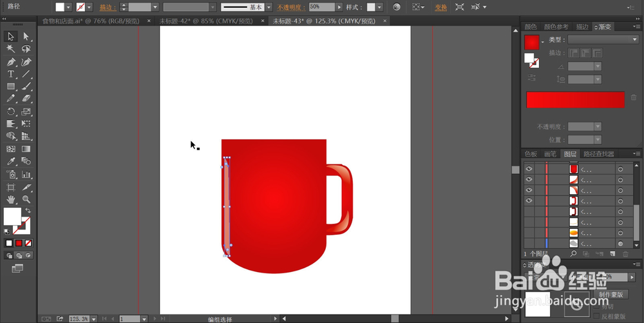Screen dimensions: 644x323
Task: Open the zoom level 125.3% dropdown
Action: point(94,319)
